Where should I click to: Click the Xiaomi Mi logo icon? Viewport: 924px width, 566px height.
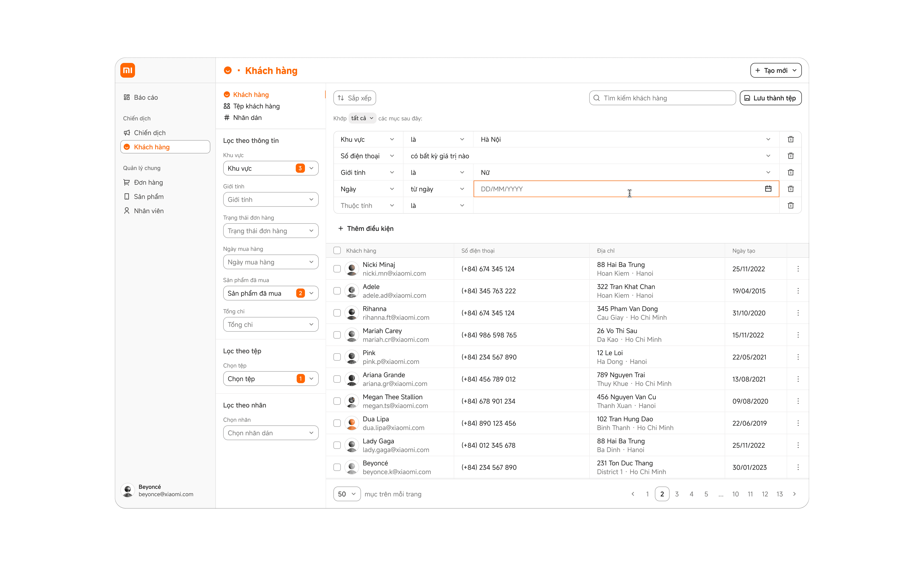tap(127, 70)
